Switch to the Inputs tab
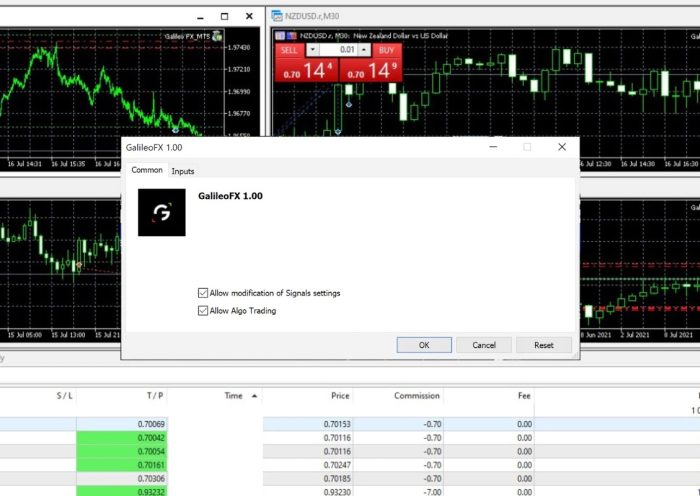Viewport: 700px width, 496px height. (183, 171)
